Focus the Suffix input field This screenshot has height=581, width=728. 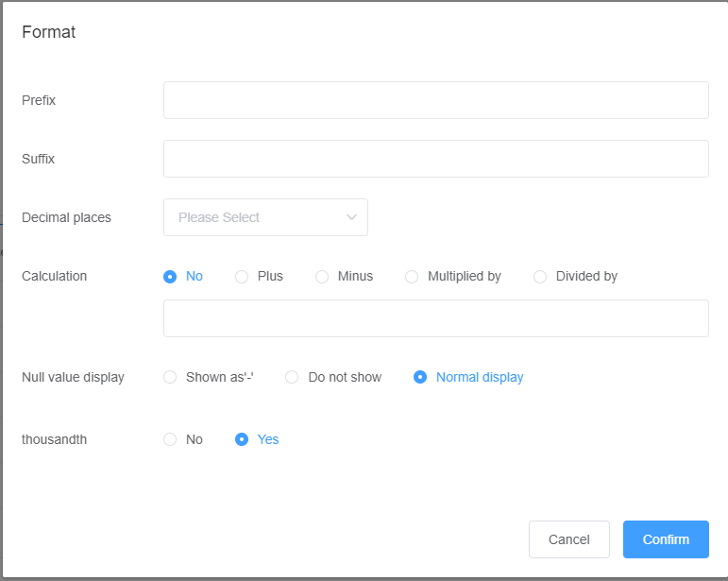[436, 159]
